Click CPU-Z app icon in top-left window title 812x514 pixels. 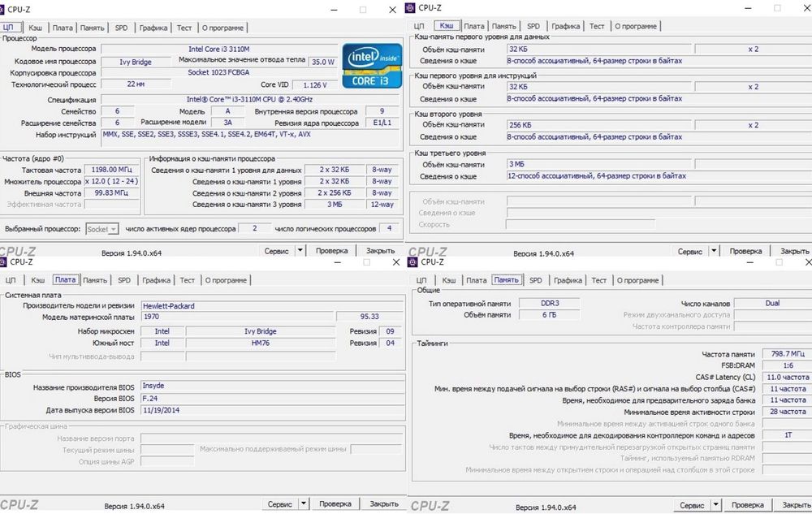pos(2,9)
